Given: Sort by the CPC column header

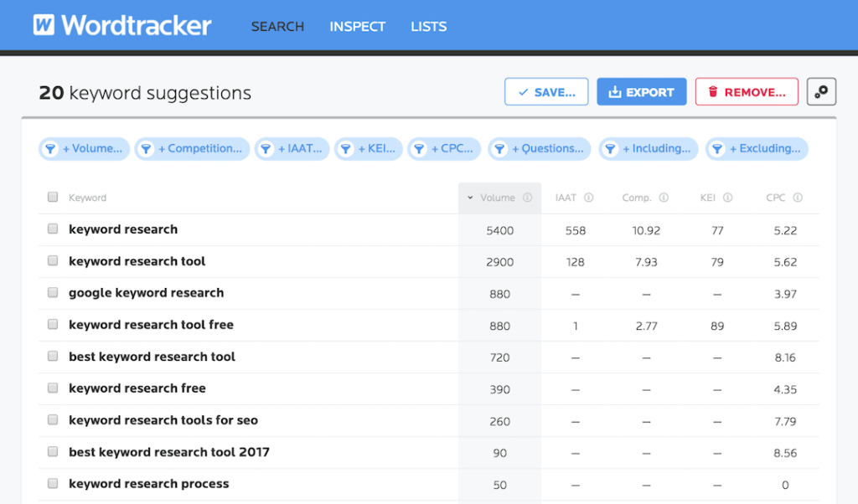Looking at the screenshot, I should (x=775, y=198).
